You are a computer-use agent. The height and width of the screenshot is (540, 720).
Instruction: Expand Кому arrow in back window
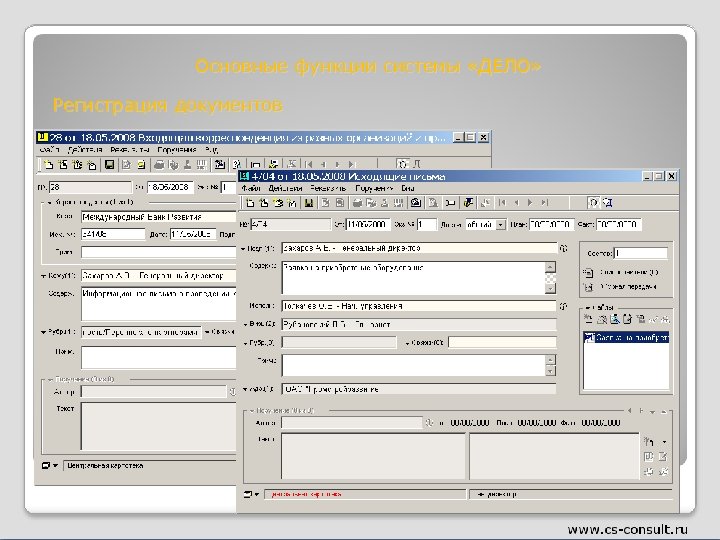click(x=43, y=276)
